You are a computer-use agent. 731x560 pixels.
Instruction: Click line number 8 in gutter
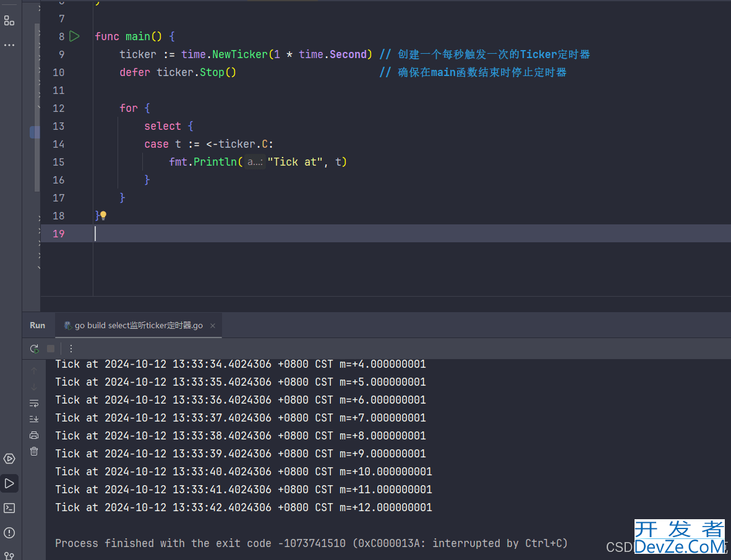(62, 36)
